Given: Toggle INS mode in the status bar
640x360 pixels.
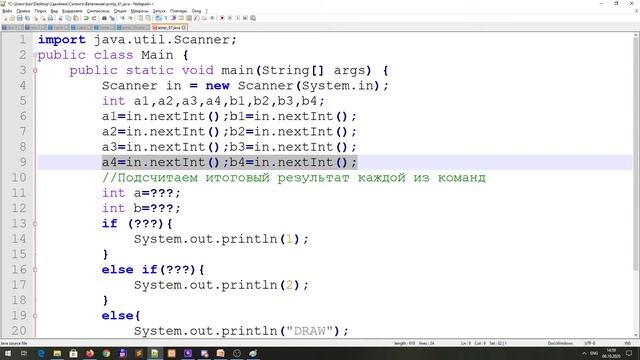Looking at the screenshot, I should coord(628,343).
